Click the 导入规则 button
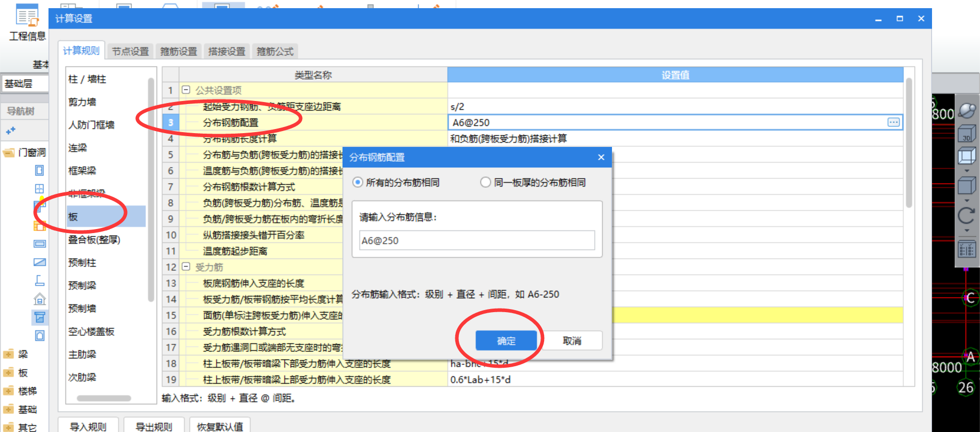980x432 pixels. [88, 426]
